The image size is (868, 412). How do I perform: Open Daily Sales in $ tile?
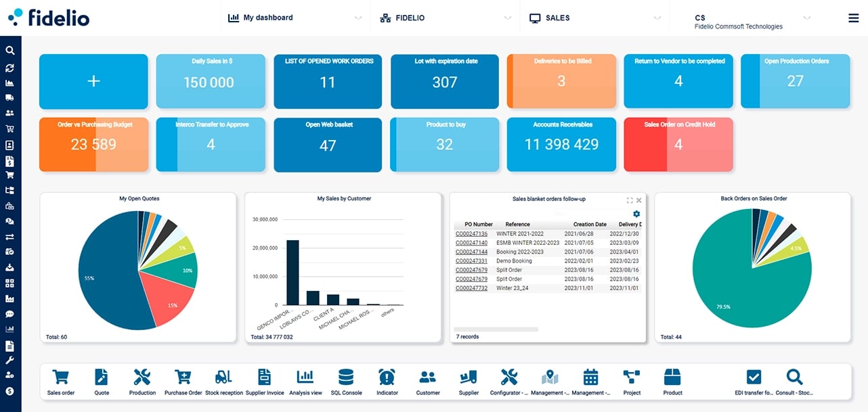click(211, 81)
